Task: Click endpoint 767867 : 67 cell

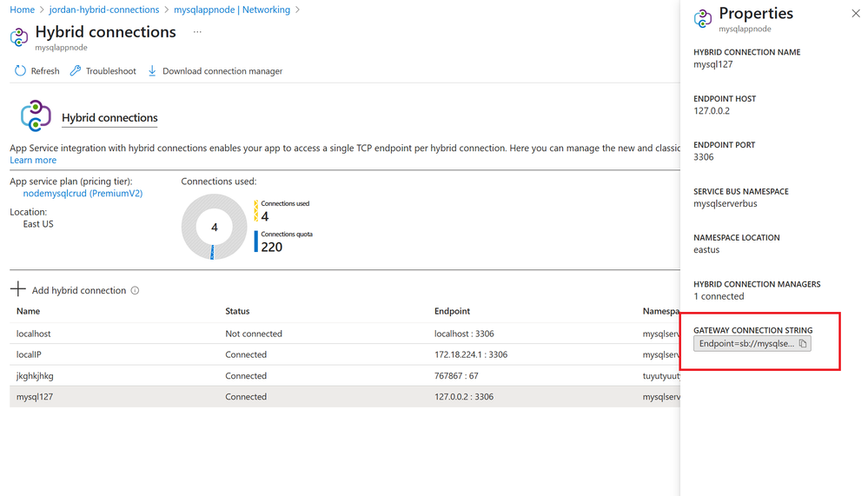Action: coord(457,376)
